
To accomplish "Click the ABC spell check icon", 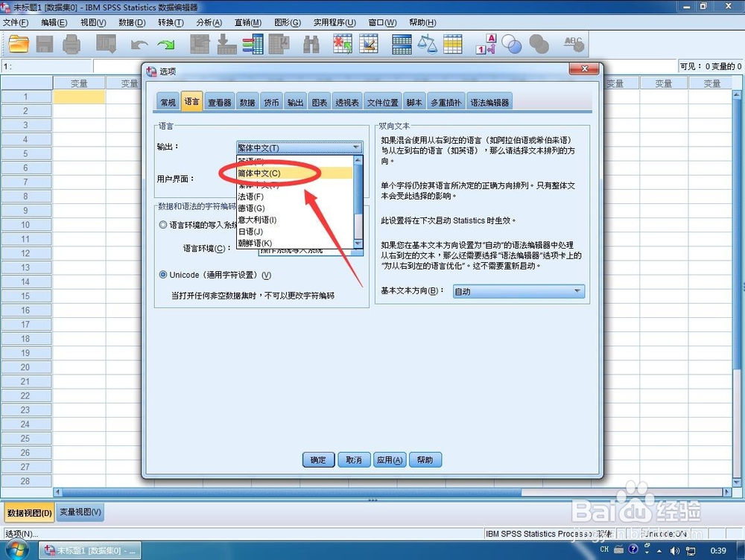I will click(574, 44).
